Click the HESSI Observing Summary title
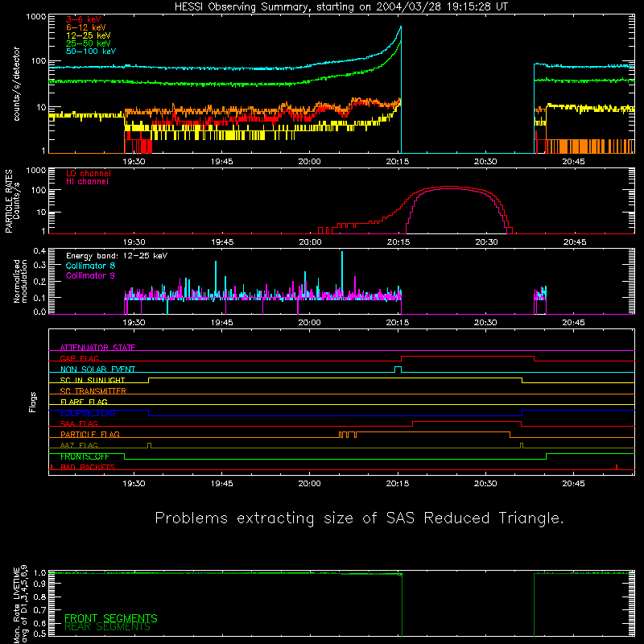The image size is (644, 644). tap(341, 7)
